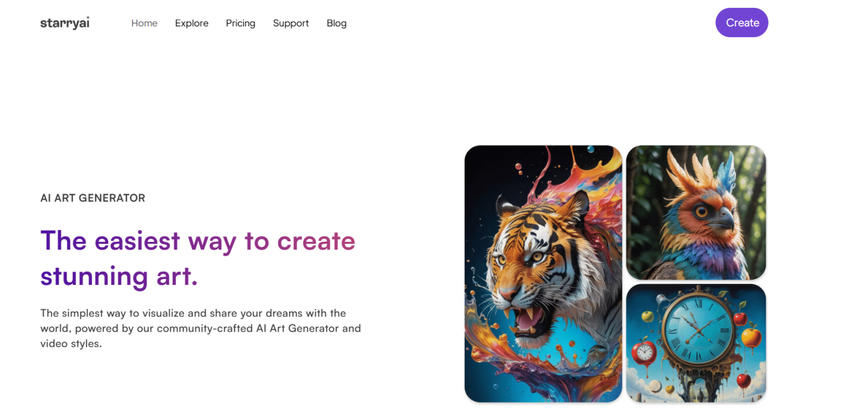Click the bird's orange eye
This screenshot has height=420, width=854.
point(702,211)
